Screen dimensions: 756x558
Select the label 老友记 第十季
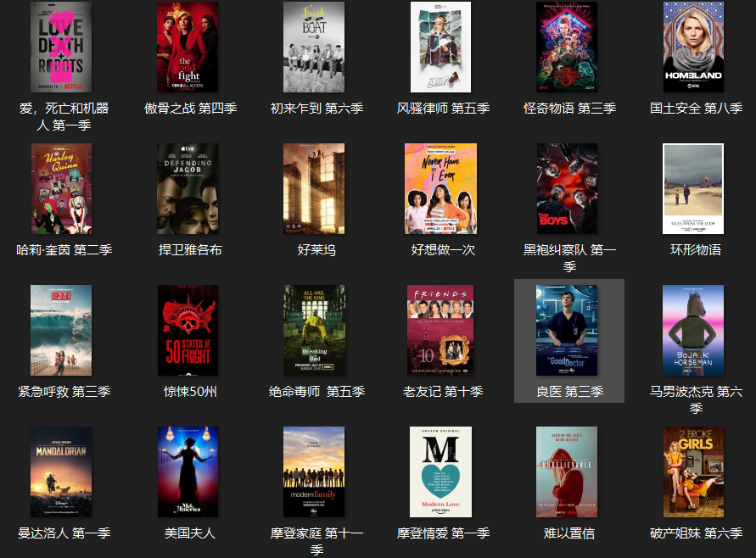443,392
